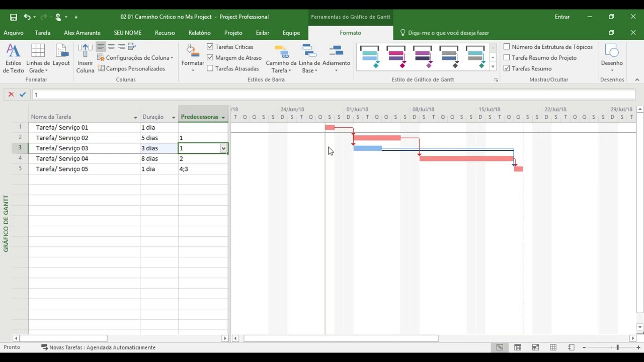644x362 pixels.
Task: Switch to the Exibir tab
Action: coord(263,33)
